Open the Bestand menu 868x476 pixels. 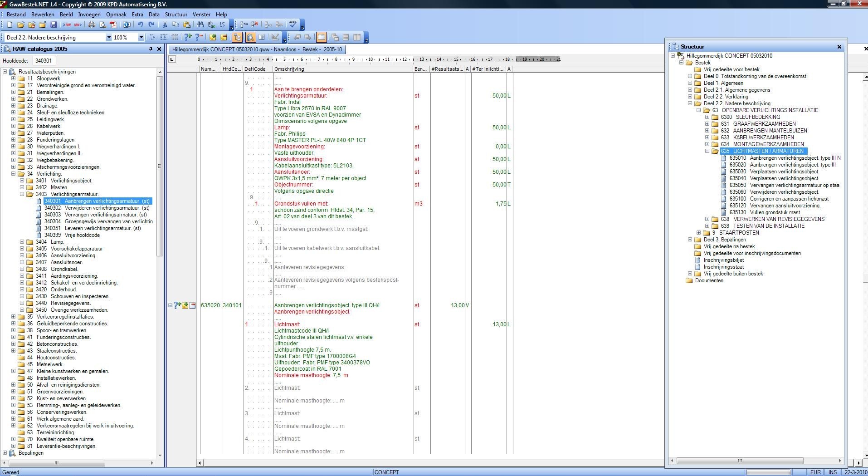point(16,15)
